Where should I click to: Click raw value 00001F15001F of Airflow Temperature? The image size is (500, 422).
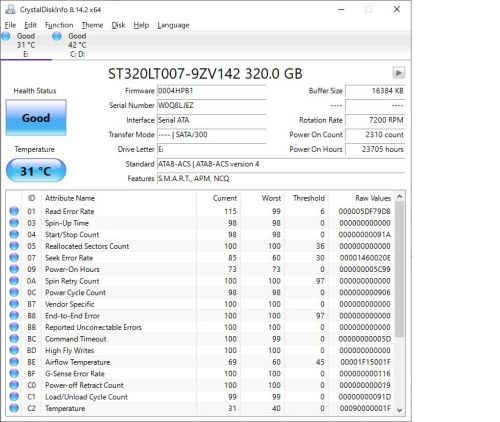pyautogui.click(x=365, y=362)
